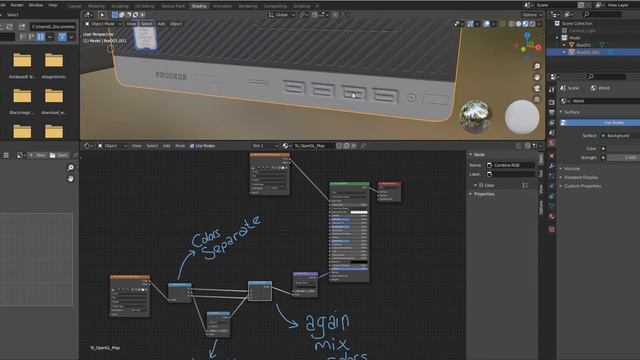Open the Compositing workspace tab

[x=275, y=6]
